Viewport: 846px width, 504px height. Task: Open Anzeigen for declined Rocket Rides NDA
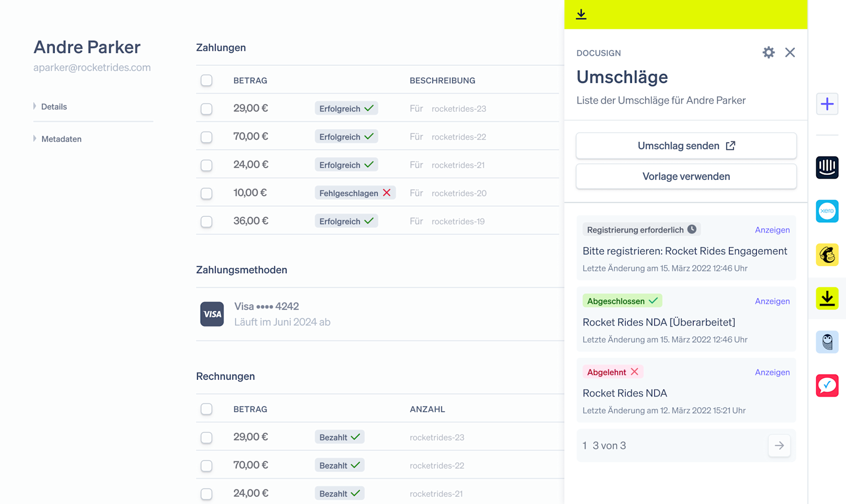(x=772, y=372)
